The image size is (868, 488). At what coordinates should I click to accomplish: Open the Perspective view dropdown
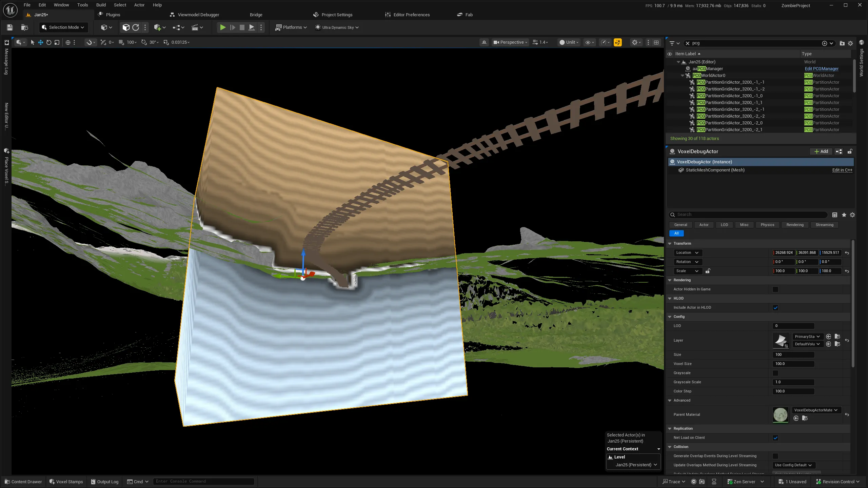(x=510, y=42)
